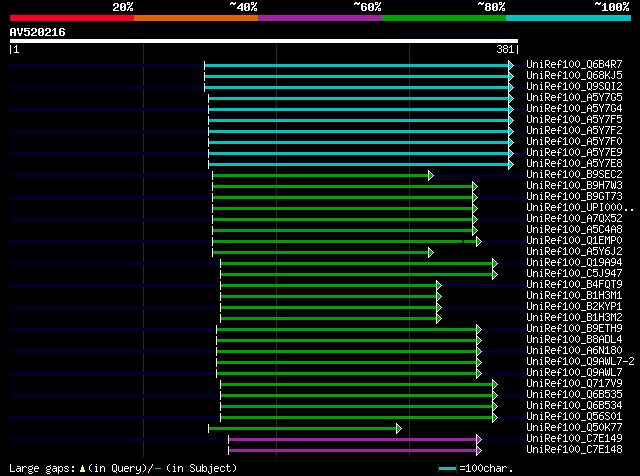Select the UniRef100_Q1EMP0 label
Viewport: 640px width, 476px height.
[574, 241]
